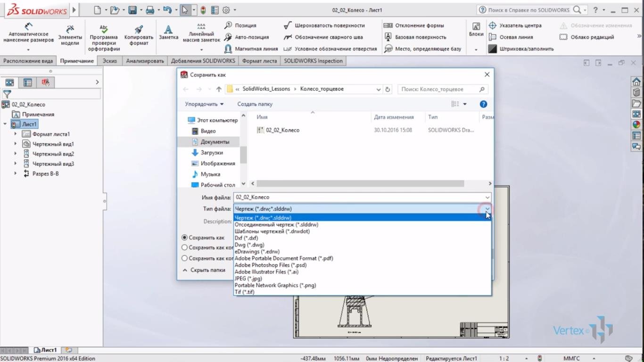Choose Dxf (*.dxf) file type
Image resolution: width=644 pixels, height=362 pixels.
coord(362,238)
